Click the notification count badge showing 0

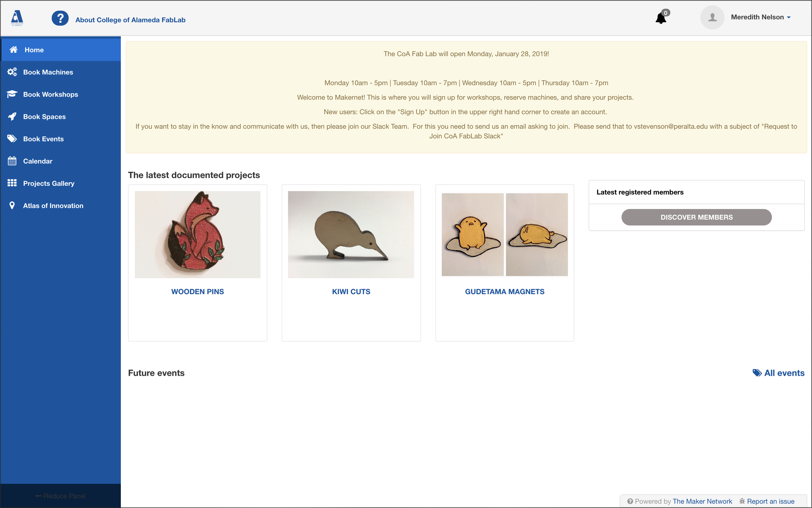[666, 13]
